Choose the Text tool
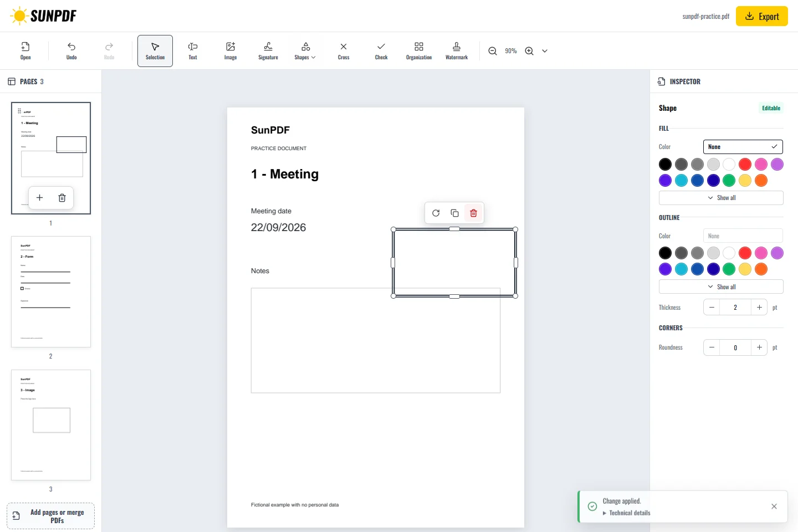Screen dimensions: 798x532 coord(193,51)
